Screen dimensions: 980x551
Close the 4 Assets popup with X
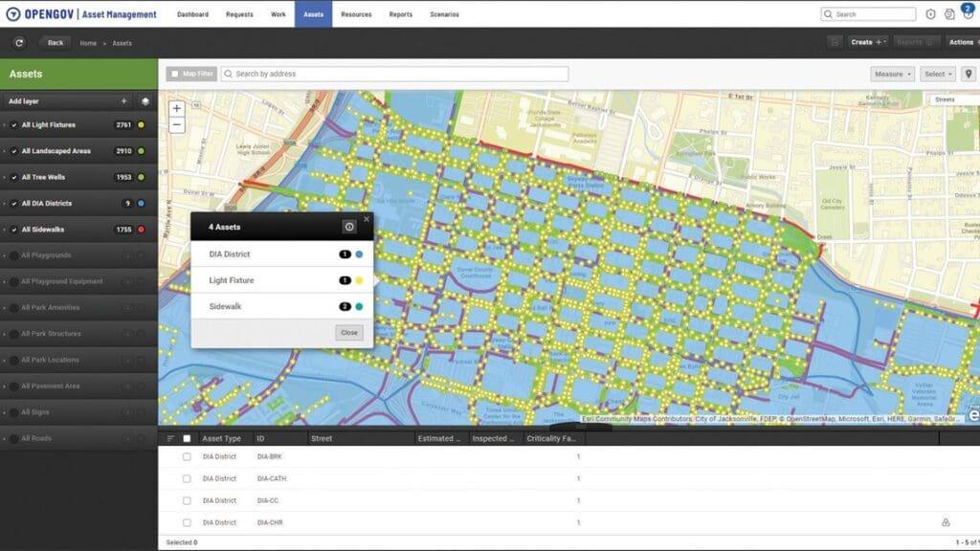[x=367, y=219]
